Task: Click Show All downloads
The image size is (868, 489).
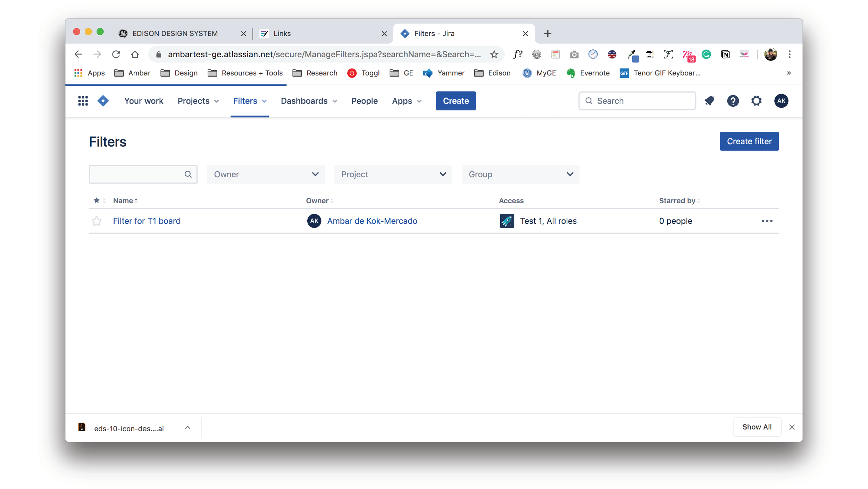Action: [757, 427]
